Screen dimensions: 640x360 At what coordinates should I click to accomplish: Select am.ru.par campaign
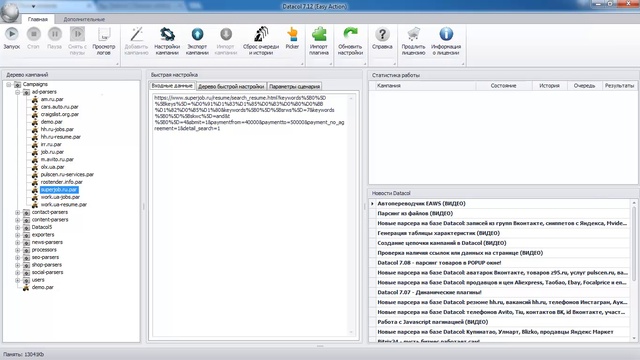click(x=52, y=99)
